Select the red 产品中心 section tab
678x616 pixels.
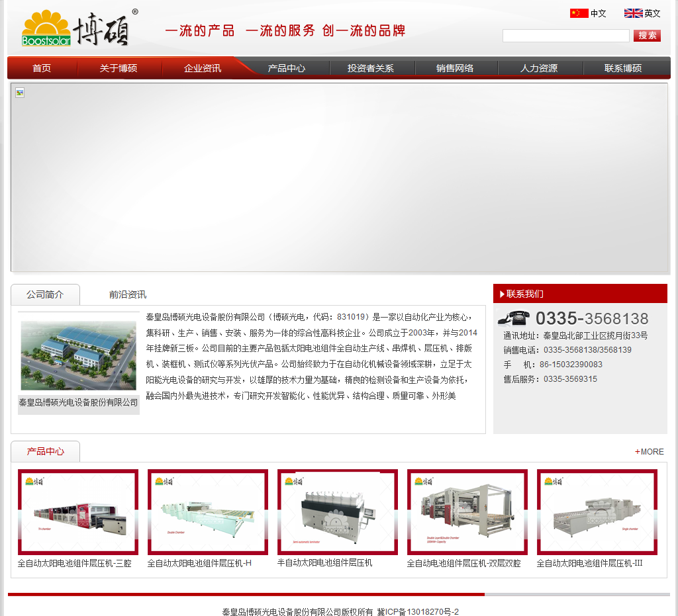pos(45,451)
